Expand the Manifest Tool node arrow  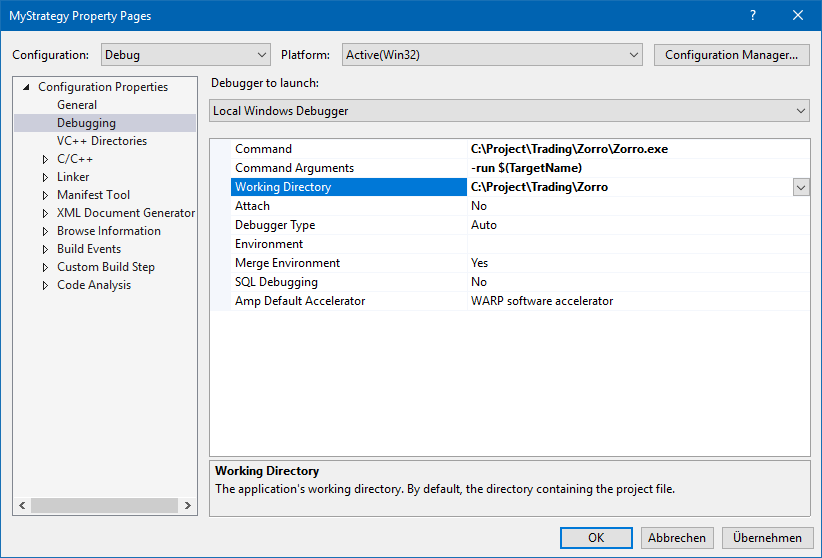click(45, 195)
